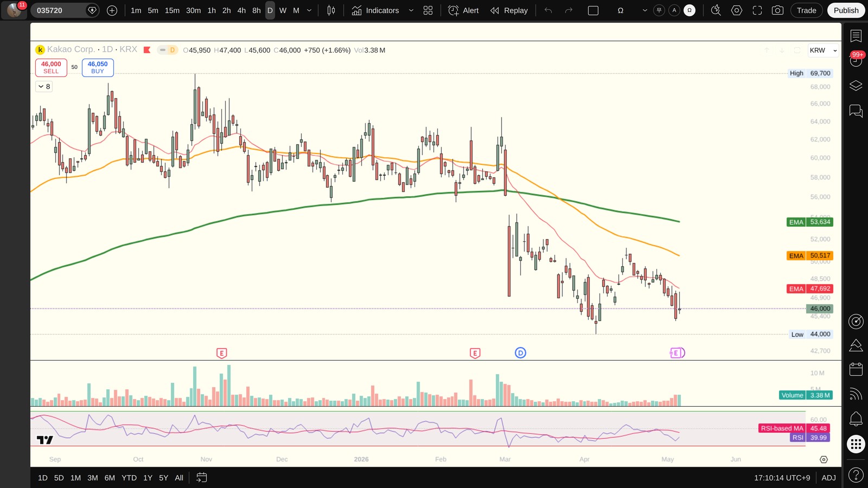Image resolution: width=868 pixels, height=488 pixels.
Task: Click the go-to-date calendar icon
Action: click(x=201, y=478)
